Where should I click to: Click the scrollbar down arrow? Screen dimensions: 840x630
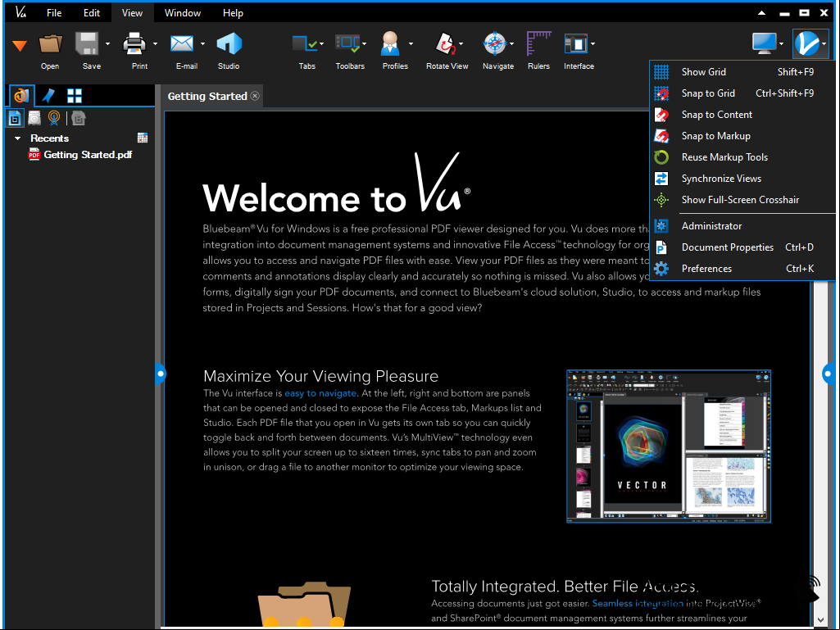coord(822,620)
